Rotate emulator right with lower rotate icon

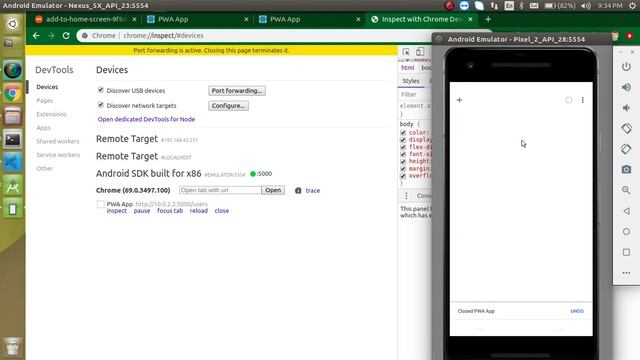point(626,149)
